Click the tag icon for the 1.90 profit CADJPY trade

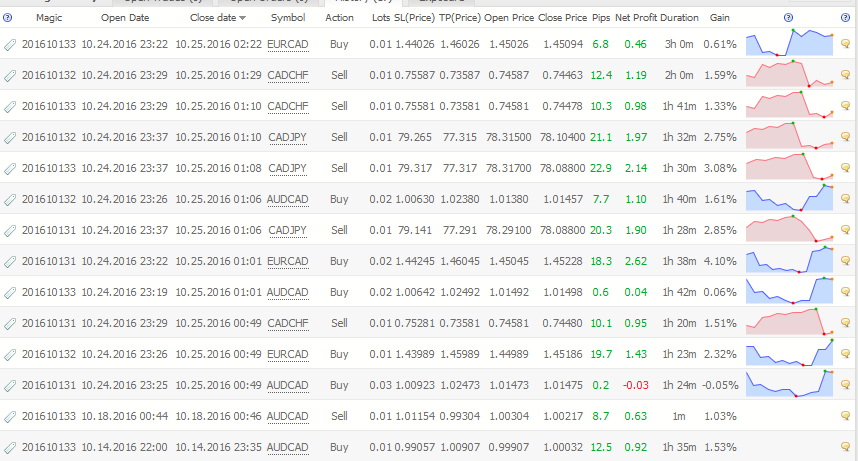(x=10, y=230)
